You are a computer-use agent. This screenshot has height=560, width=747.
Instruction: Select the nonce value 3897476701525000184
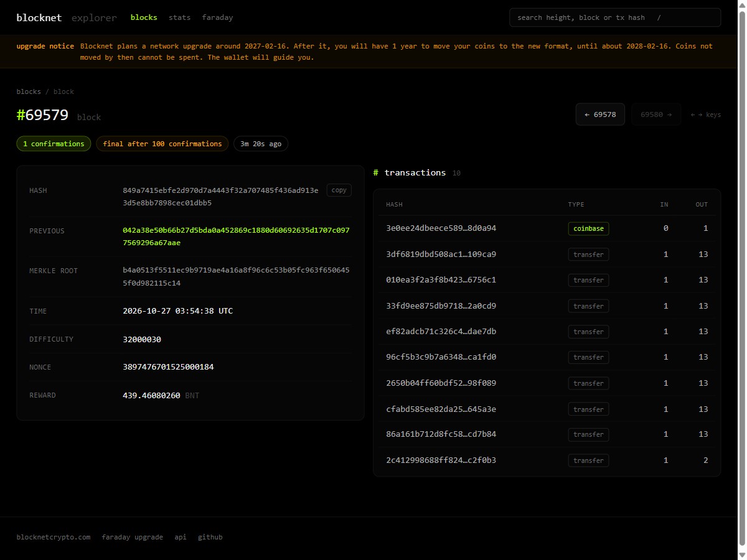[x=168, y=367]
